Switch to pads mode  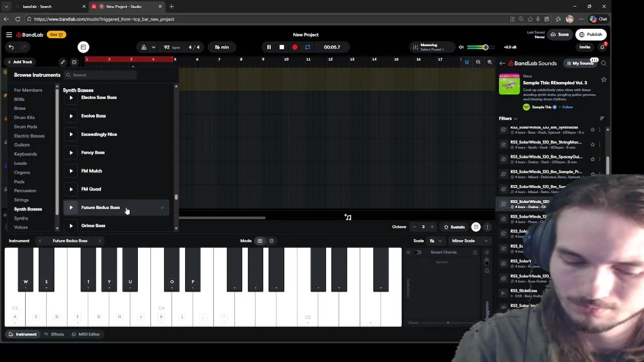click(271, 241)
